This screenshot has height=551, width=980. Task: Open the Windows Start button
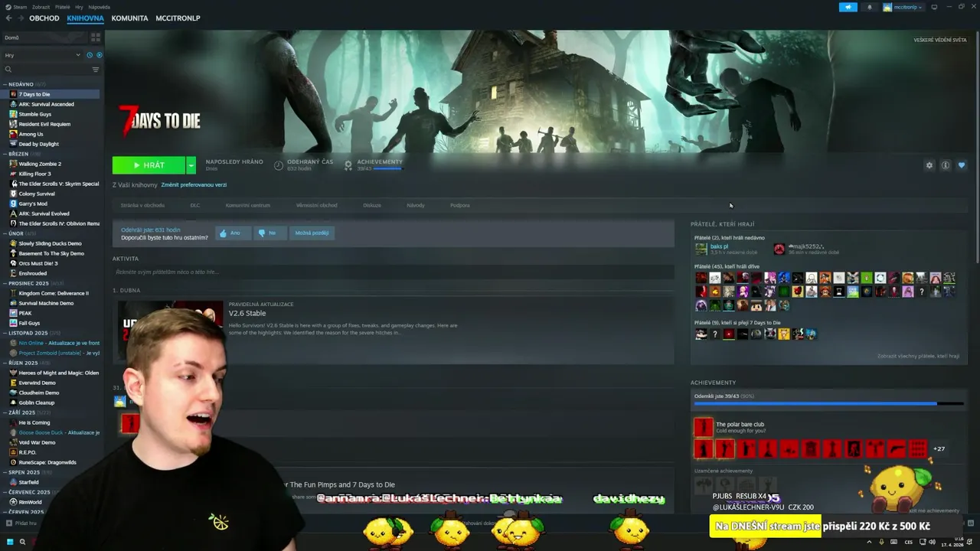point(10,542)
